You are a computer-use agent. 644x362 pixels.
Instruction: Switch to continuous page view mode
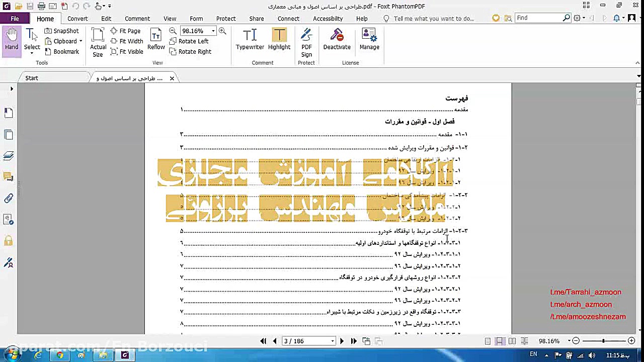click(x=500, y=341)
